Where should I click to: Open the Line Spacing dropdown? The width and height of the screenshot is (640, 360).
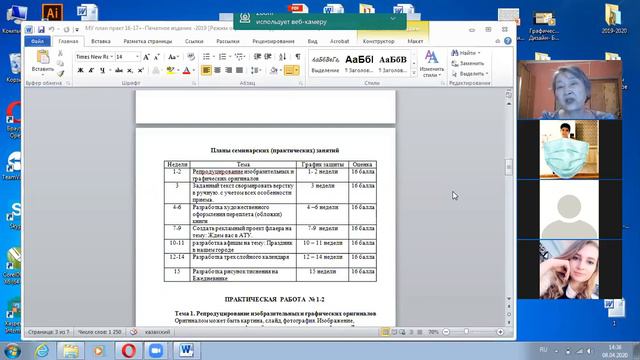[256, 70]
